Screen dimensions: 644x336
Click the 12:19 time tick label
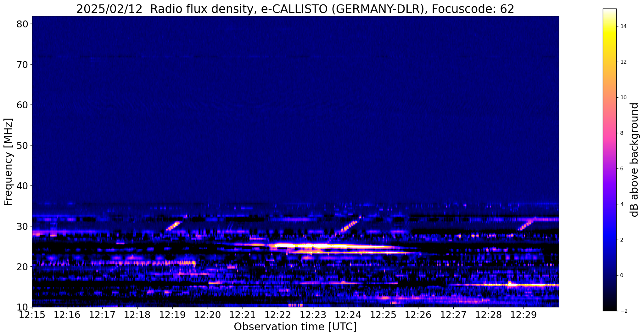pyautogui.click(x=172, y=315)
